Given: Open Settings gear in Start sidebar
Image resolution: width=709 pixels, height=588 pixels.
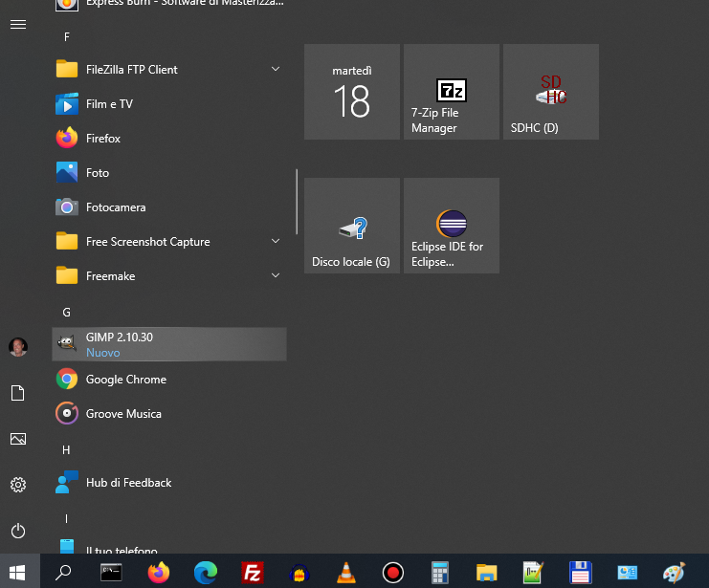Looking at the screenshot, I should pyautogui.click(x=18, y=485).
